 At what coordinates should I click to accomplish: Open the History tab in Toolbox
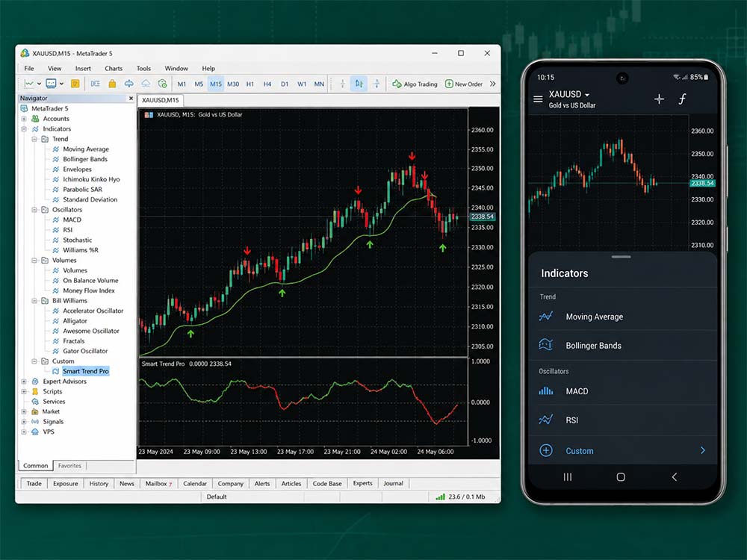coord(99,483)
